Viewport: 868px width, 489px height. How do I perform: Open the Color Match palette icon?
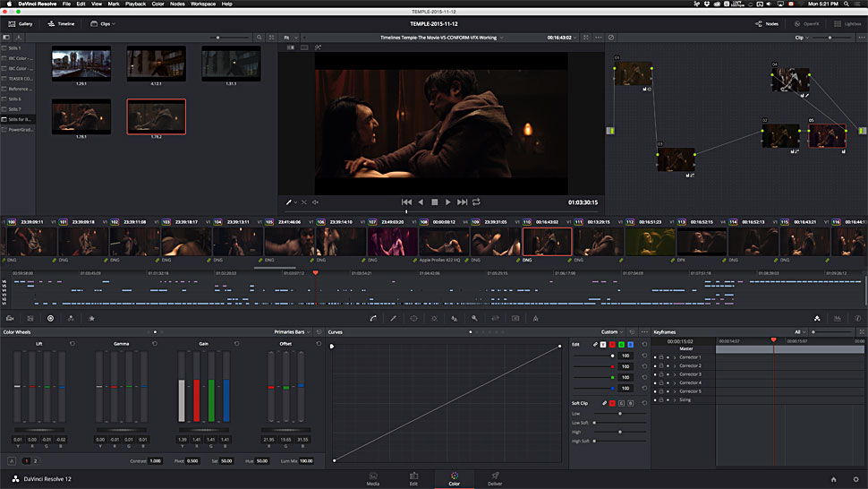click(x=30, y=319)
